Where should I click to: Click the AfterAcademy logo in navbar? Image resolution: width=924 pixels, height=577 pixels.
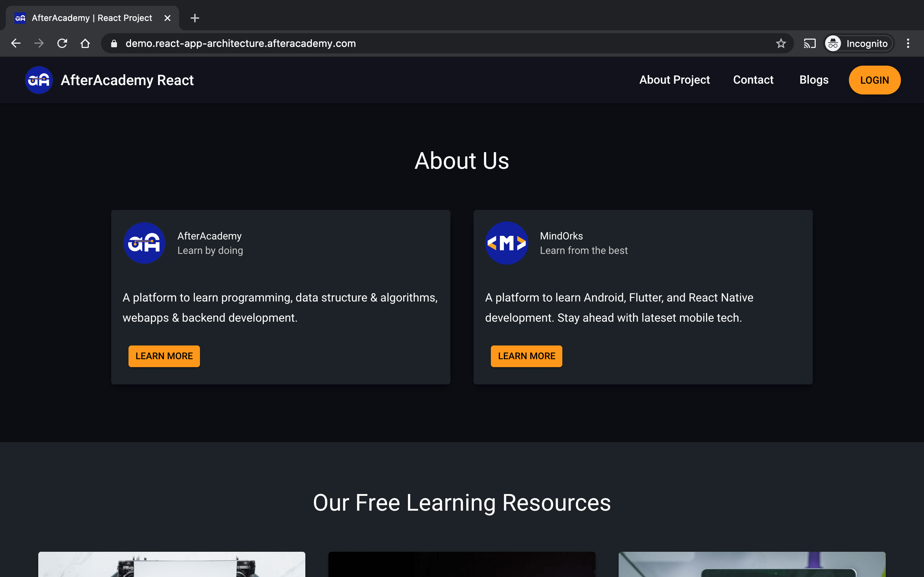pos(39,80)
